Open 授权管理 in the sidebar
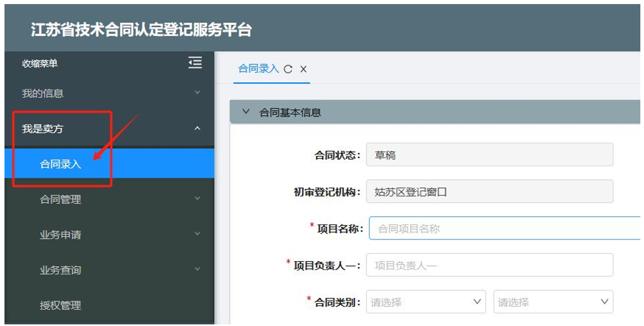This screenshot has width=644, height=326. pos(61,305)
